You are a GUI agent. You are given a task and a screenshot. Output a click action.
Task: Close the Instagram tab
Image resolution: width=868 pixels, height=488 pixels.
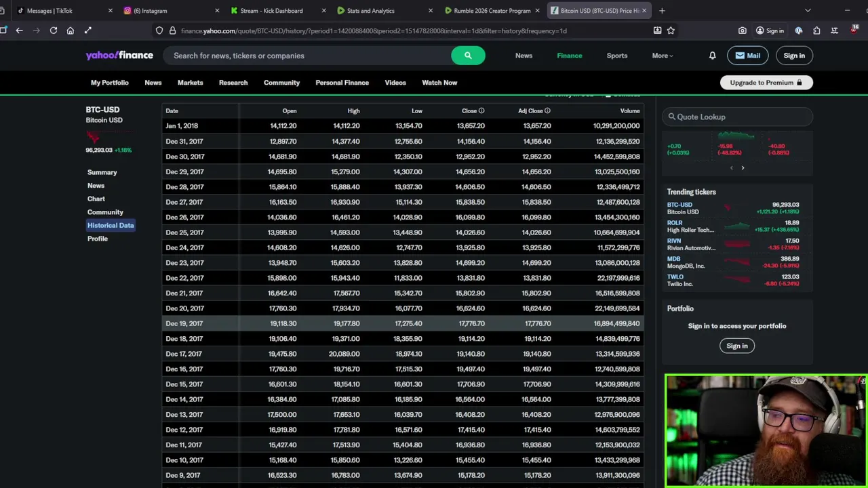[217, 11]
